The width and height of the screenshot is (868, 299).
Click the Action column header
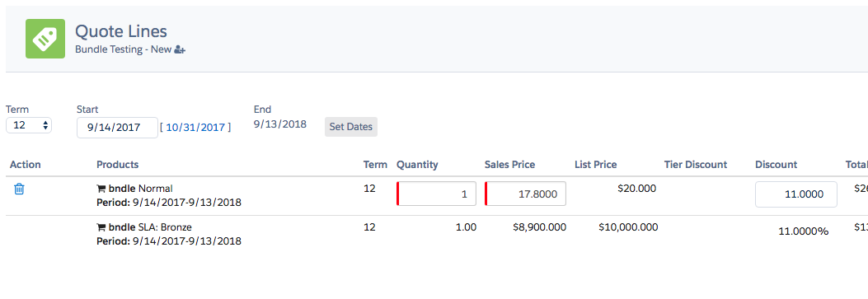[x=26, y=165]
